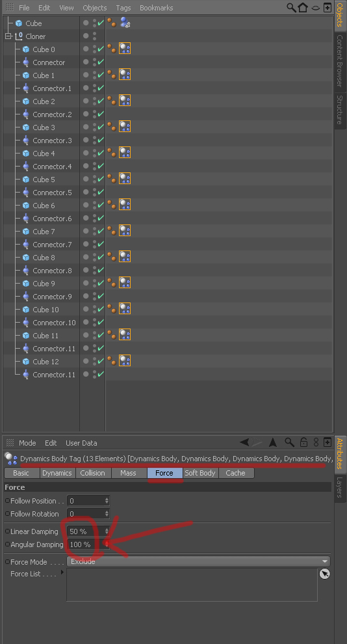Click the Connector.3 object icon
Image resolution: width=347 pixels, height=644 pixels.
coord(26,141)
